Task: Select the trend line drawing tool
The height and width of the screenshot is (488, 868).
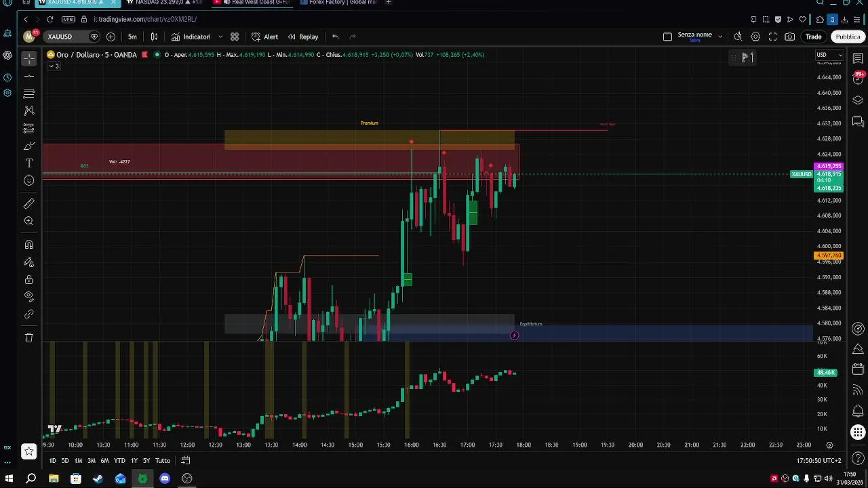Action: pos(28,76)
